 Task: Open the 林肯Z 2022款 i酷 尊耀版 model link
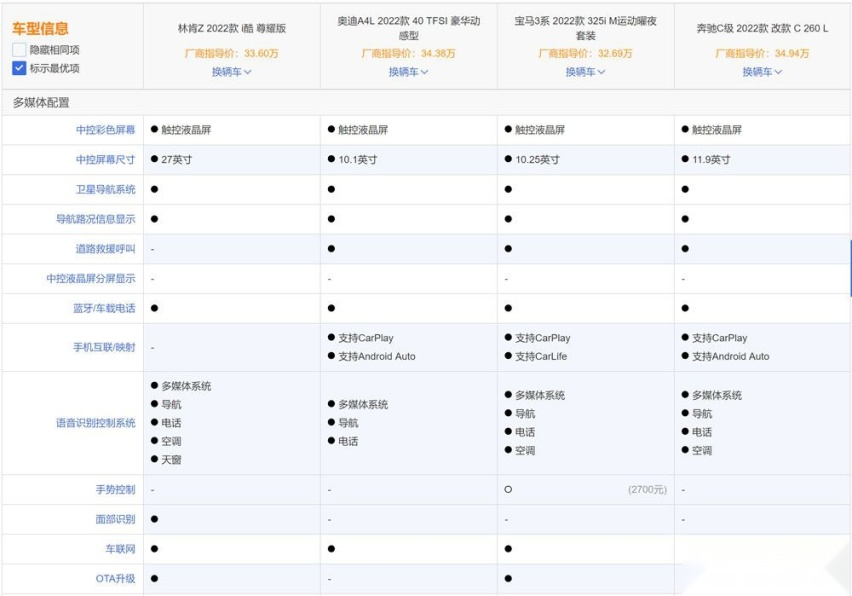(232, 28)
